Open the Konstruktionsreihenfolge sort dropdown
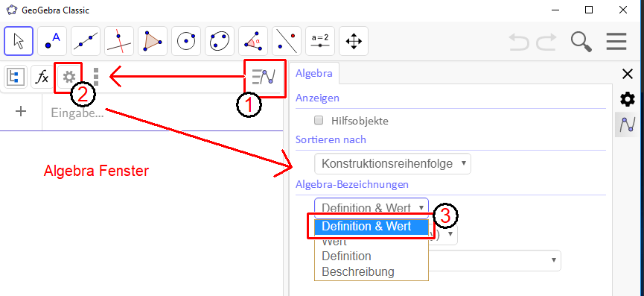The image size is (644, 296). pos(392,163)
